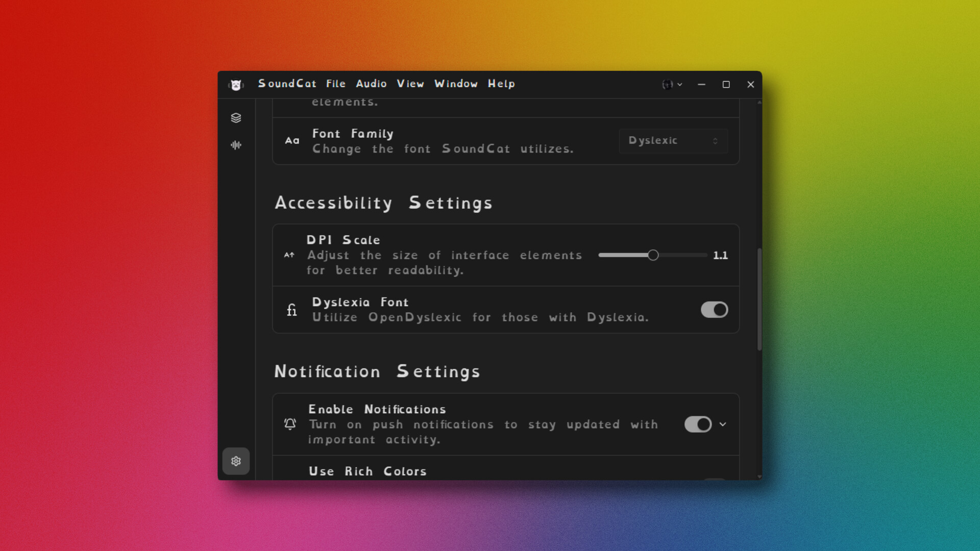The width and height of the screenshot is (980, 551).
Task: Open the account dropdown in the titlebar
Action: tap(680, 84)
